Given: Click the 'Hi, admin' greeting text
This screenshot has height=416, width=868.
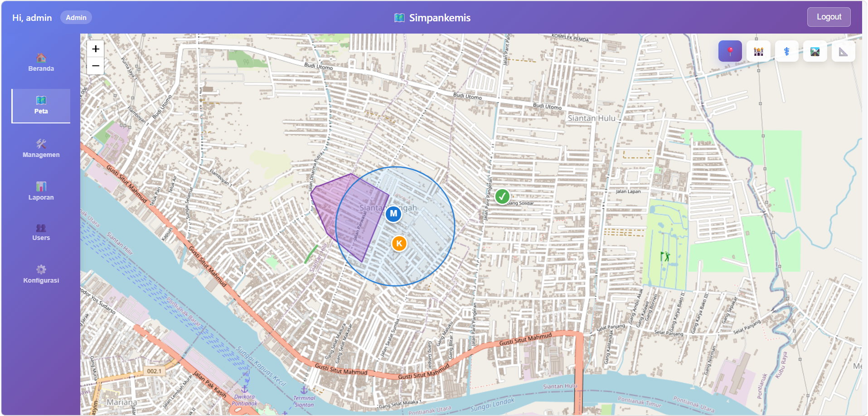Looking at the screenshot, I should (32, 18).
